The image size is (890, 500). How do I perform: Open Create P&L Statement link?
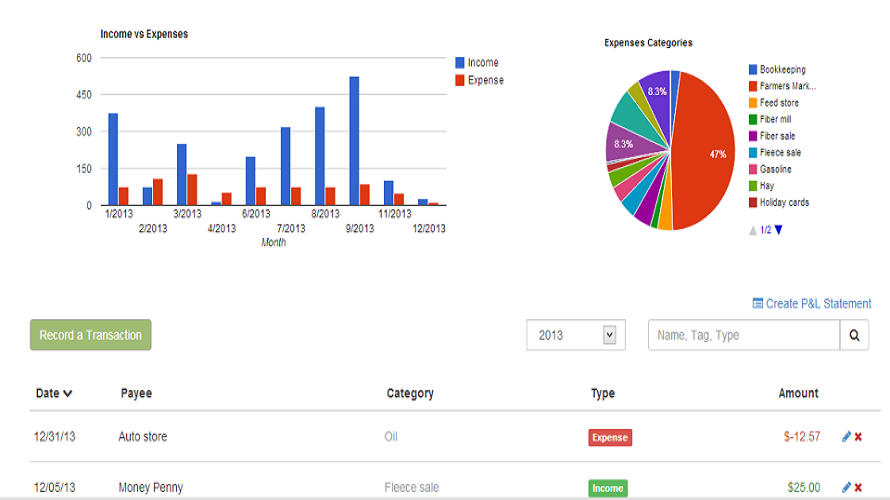pyautogui.click(x=811, y=303)
